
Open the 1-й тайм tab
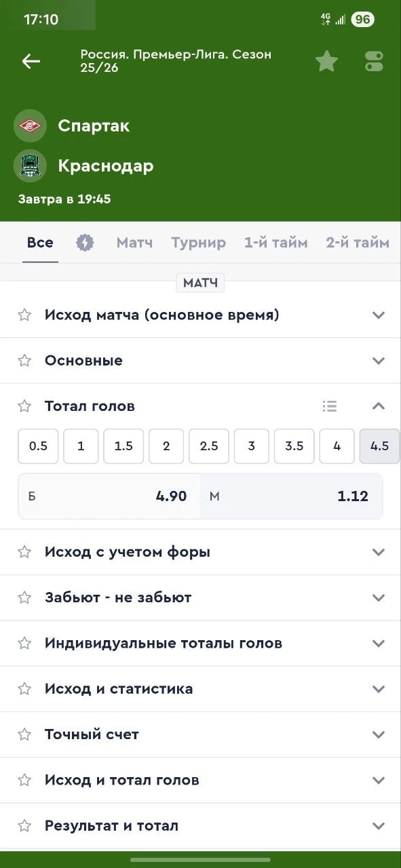(x=275, y=242)
